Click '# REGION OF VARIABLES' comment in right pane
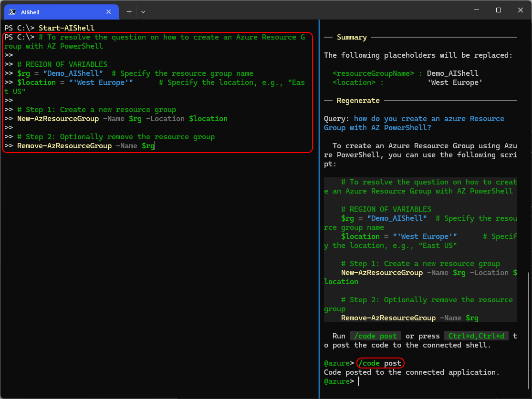The image size is (532, 399). pyautogui.click(x=386, y=209)
